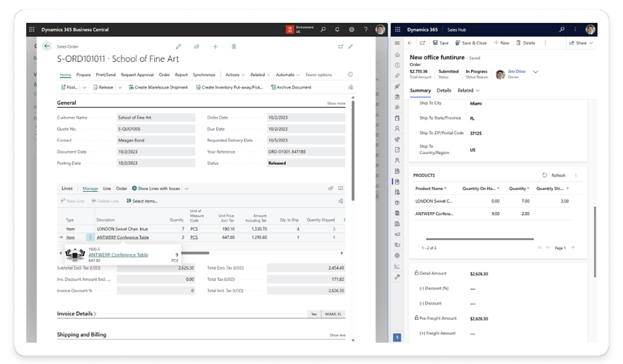Expand the Related tab dropdown in Sales Hub

(x=468, y=91)
